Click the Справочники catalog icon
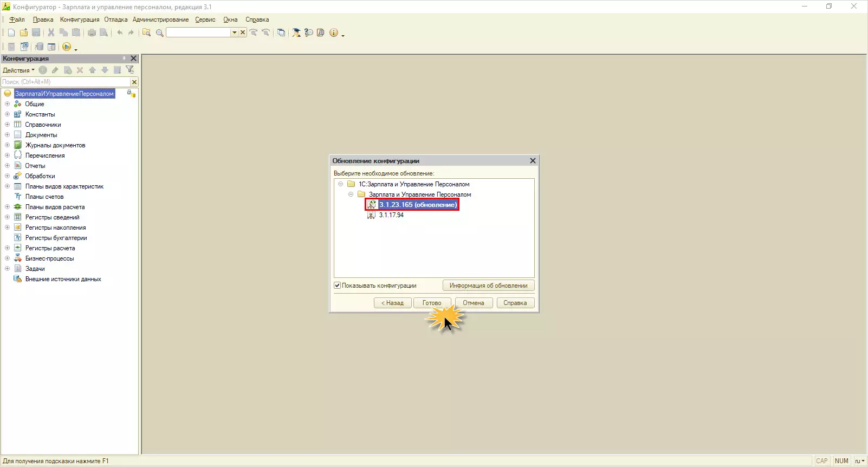 [x=18, y=125]
